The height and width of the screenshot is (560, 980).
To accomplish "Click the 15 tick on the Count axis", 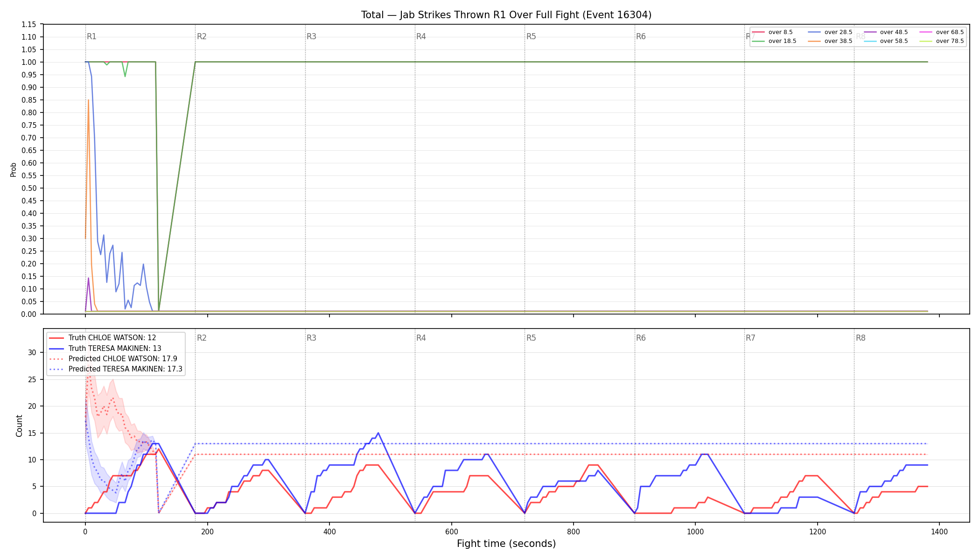I will 32,433.
